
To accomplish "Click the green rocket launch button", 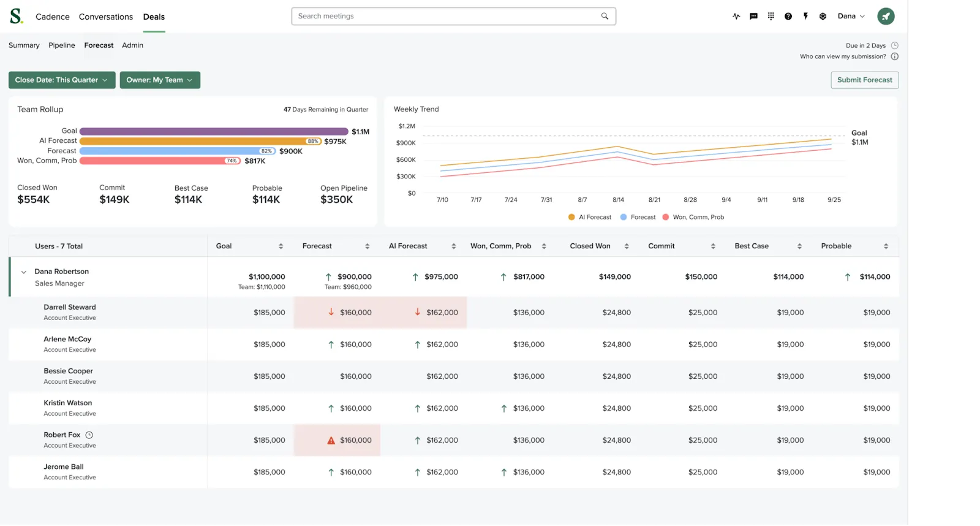I will [886, 17].
